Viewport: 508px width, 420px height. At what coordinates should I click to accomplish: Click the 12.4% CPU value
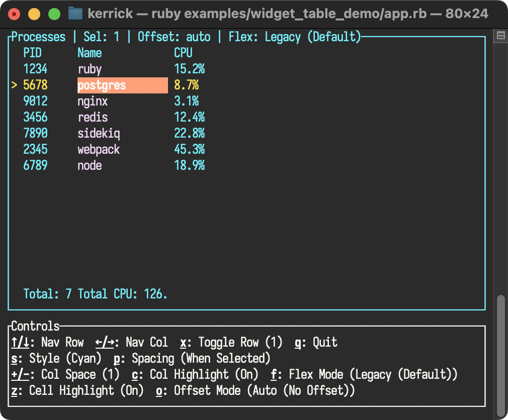click(190, 117)
